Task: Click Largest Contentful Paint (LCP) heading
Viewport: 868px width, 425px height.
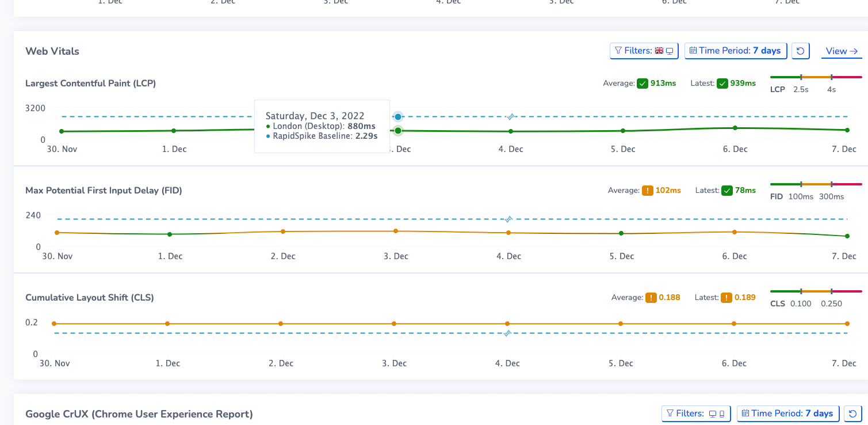Action: pyautogui.click(x=91, y=84)
